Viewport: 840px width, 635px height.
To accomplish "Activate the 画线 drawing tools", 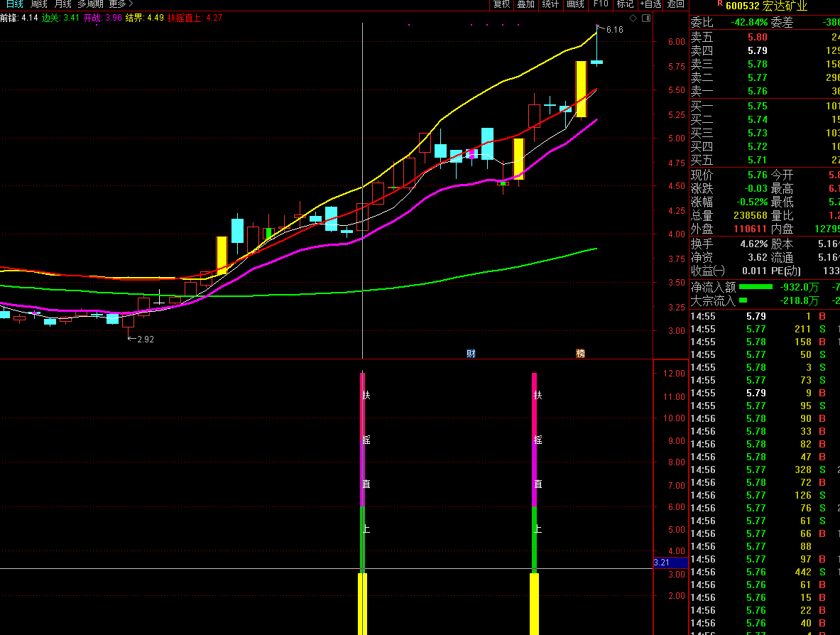I will coord(575,4).
